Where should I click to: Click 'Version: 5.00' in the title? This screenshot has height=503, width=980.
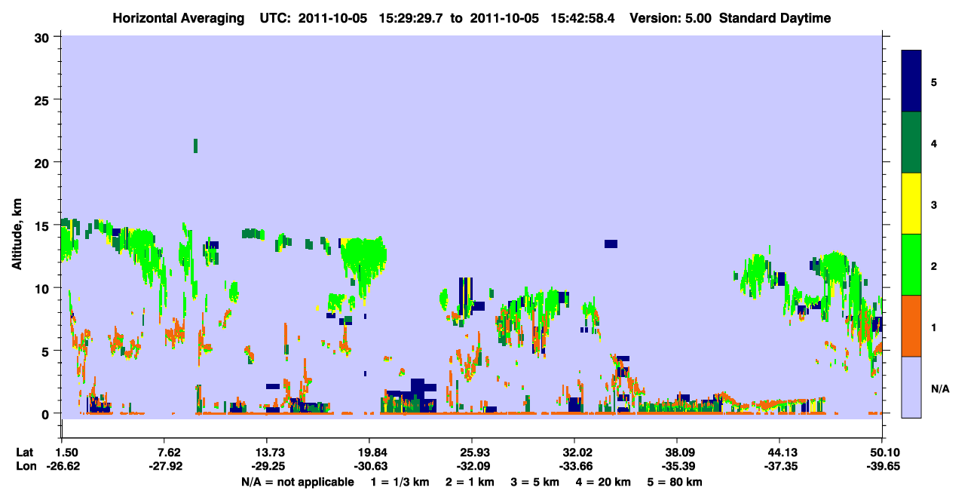click(x=670, y=18)
